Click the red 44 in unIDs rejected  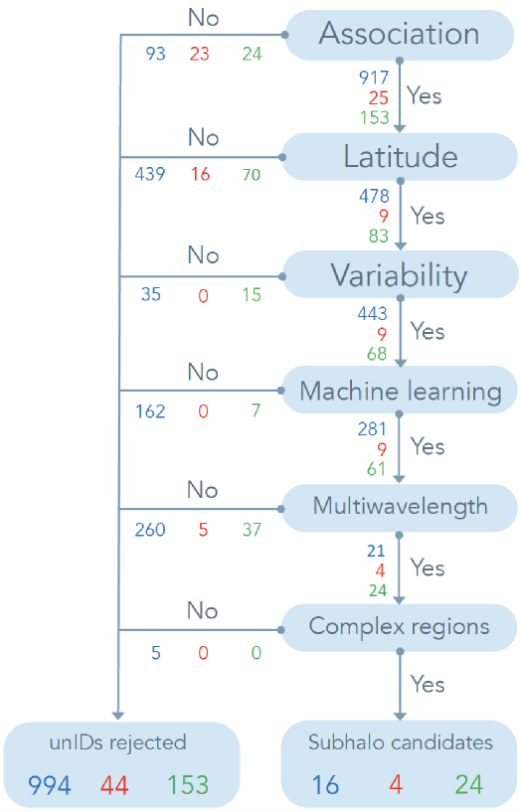tap(114, 785)
